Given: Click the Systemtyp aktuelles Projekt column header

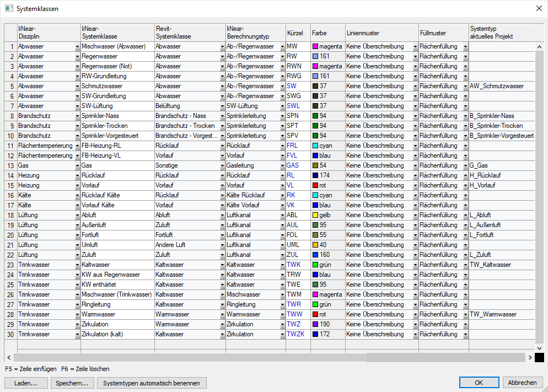Looking at the screenshot, I should coord(502,33).
